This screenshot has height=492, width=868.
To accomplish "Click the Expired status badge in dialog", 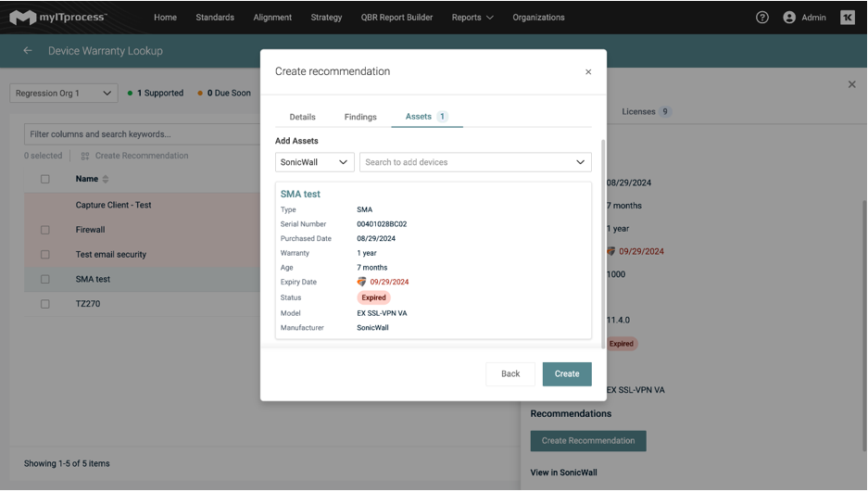I will 373,297.
